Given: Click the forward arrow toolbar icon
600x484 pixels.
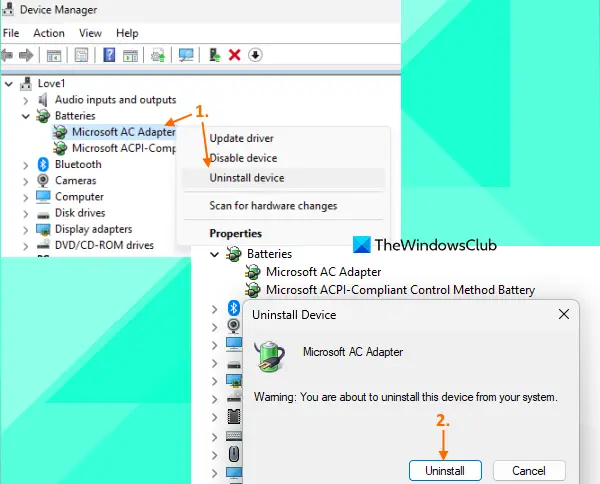Looking at the screenshot, I should coord(26,55).
